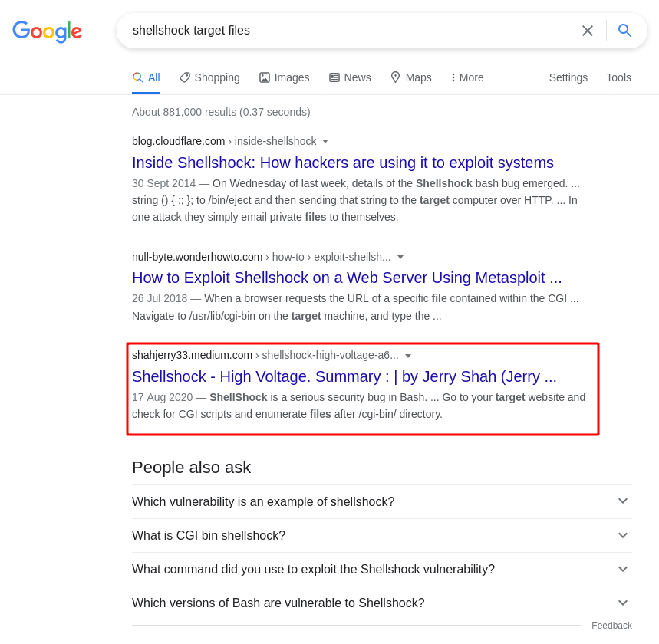Expand 'What is CGI bin shellshock?' question

click(381, 536)
